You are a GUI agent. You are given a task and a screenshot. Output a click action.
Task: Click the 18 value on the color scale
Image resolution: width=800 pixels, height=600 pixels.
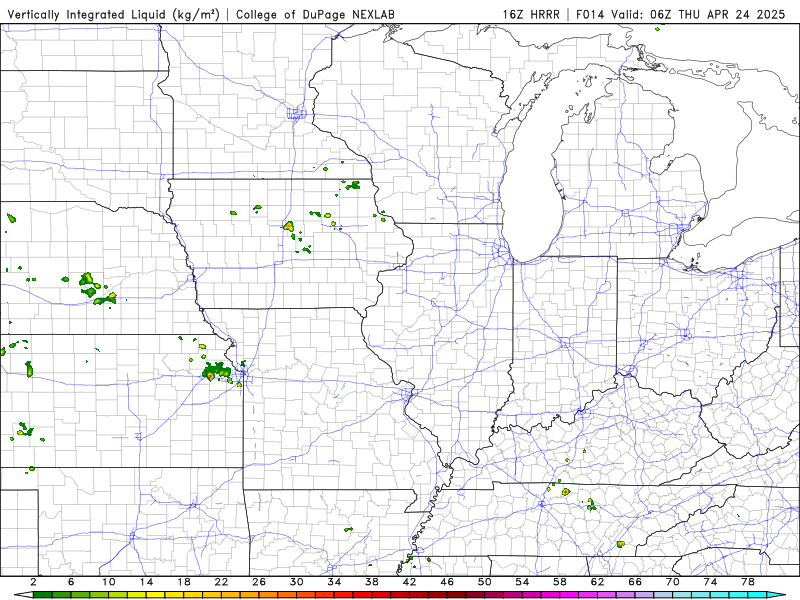[x=184, y=582]
